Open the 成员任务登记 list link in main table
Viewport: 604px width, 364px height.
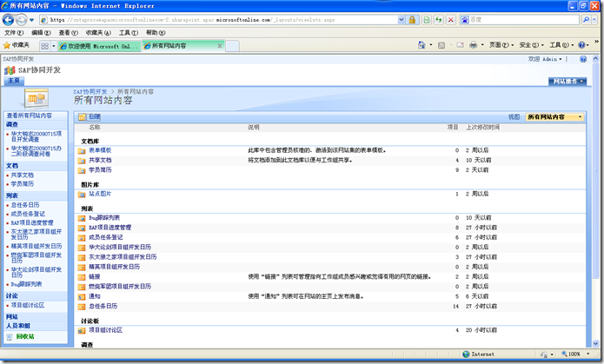(x=105, y=237)
